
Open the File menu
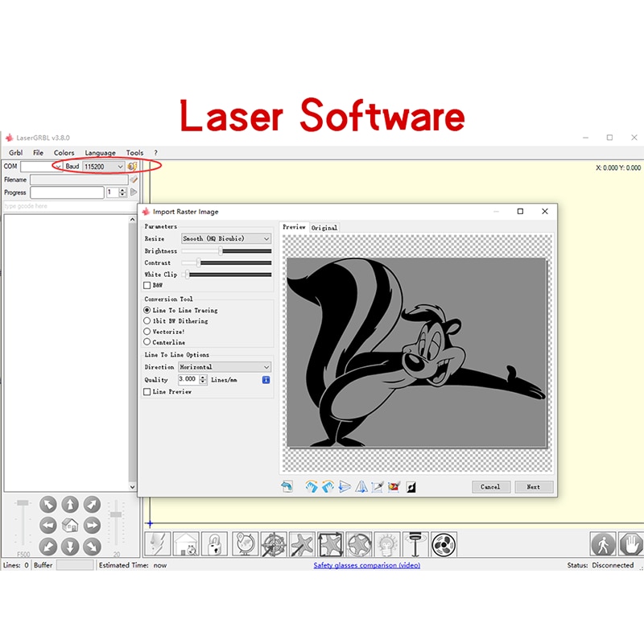pos(38,153)
